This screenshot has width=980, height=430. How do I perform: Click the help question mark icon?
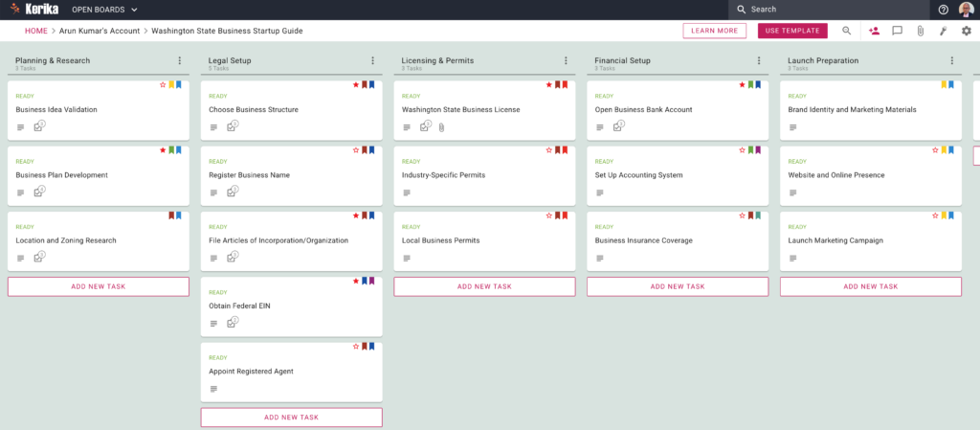(943, 10)
